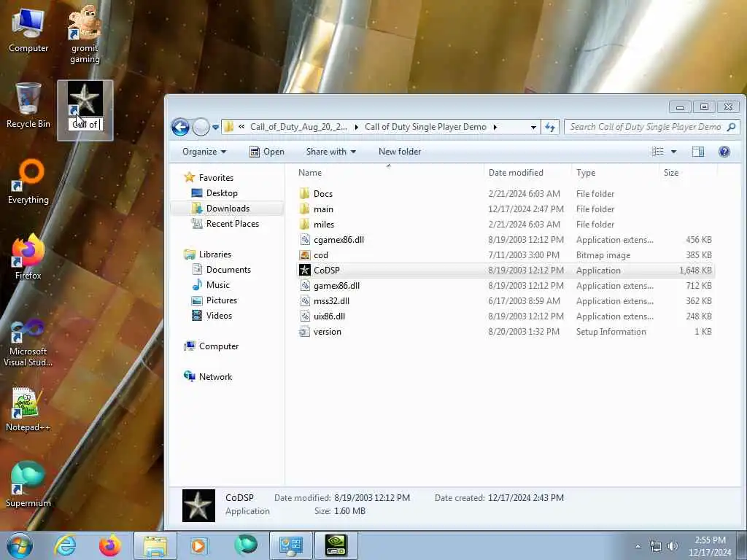Select the gromit gaming desktop shortcut
Image resolution: width=747 pixels, height=560 pixels.
click(85, 34)
